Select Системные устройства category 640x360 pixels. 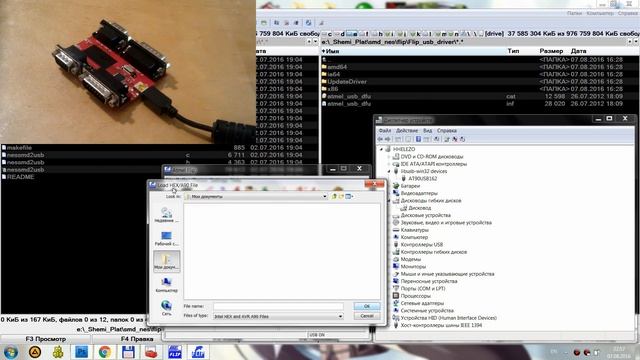[x=427, y=311]
